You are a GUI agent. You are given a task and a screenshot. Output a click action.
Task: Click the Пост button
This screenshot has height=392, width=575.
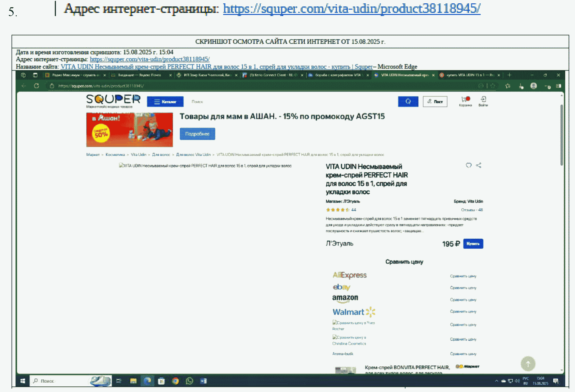point(435,101)
